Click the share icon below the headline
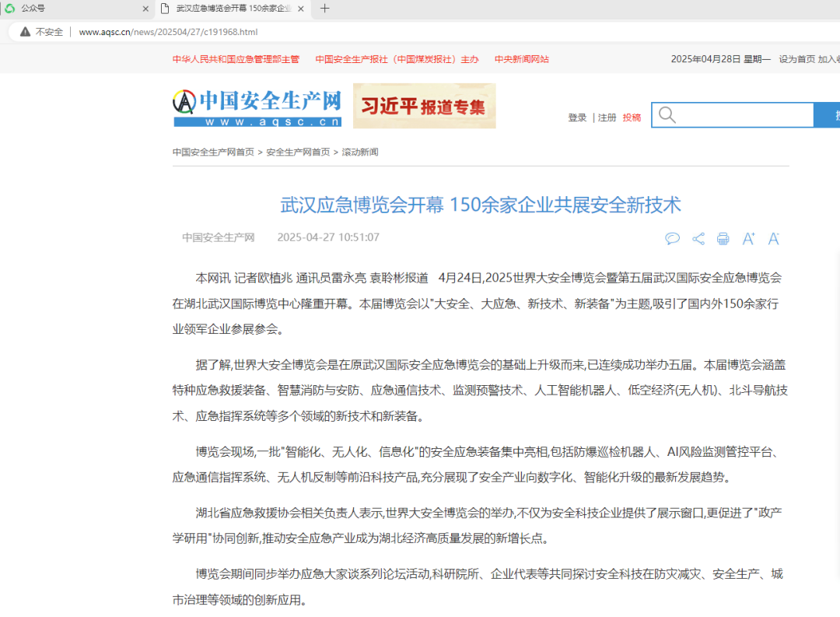840x617 pixels. (698, 239)
